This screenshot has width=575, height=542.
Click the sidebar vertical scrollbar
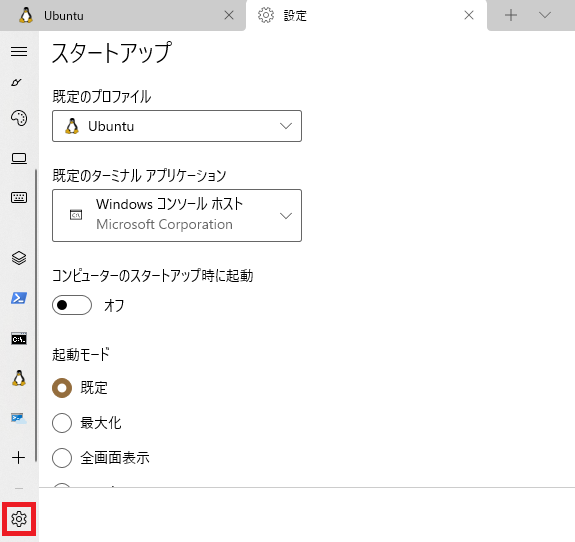36,315
